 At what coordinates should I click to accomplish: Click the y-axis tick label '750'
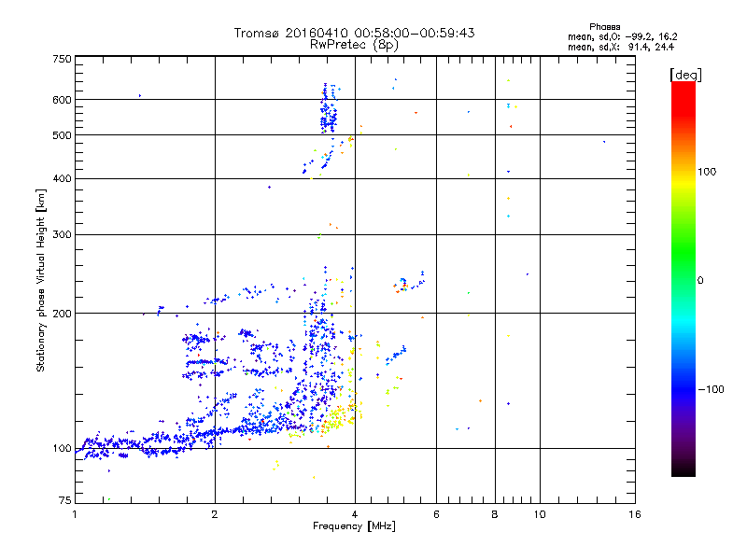(62, 59)
